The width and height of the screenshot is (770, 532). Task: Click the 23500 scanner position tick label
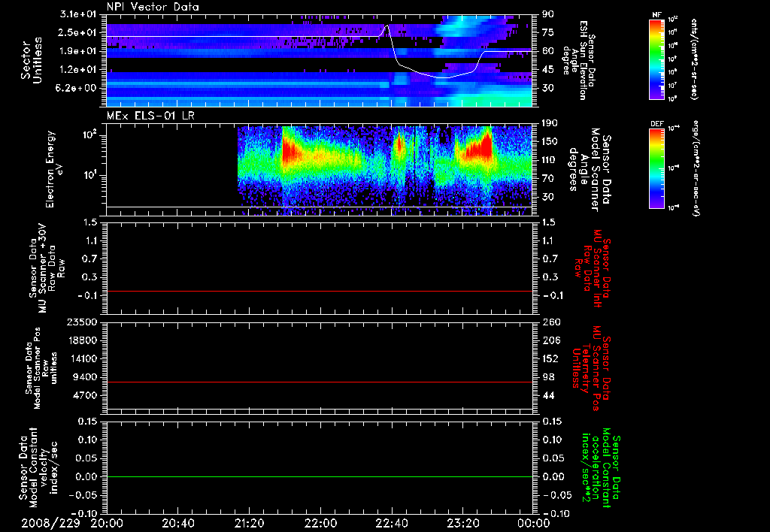[82, 322]
